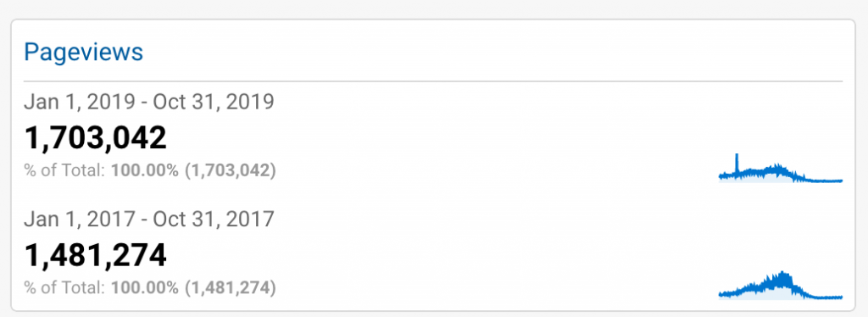Click the flat tail end of the 2019 sparkline
The image size is (868, 317).
point(826,181)
